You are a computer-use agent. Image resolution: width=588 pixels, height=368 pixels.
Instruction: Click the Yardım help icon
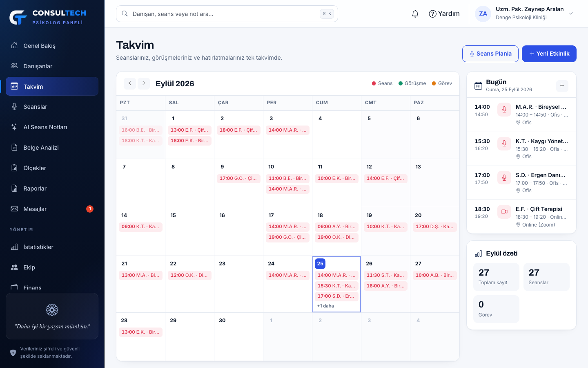click(x=432, y=14)
